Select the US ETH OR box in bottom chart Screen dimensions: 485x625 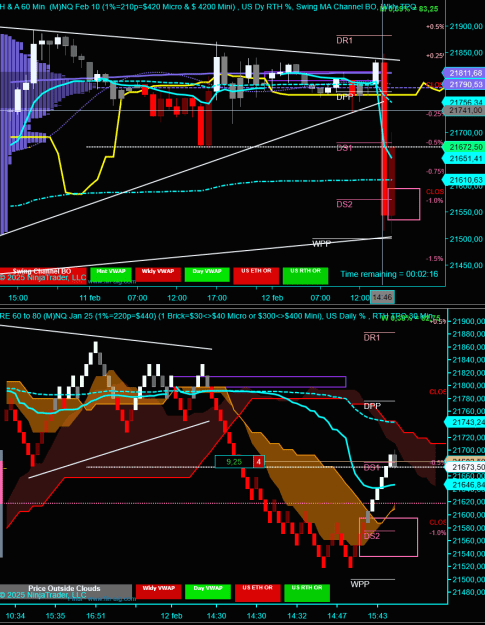point(257,593)
